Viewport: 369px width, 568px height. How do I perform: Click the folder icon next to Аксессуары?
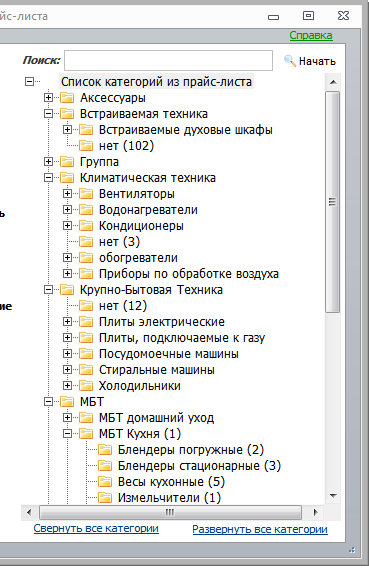pyautogui.click(x=67, y=98)
